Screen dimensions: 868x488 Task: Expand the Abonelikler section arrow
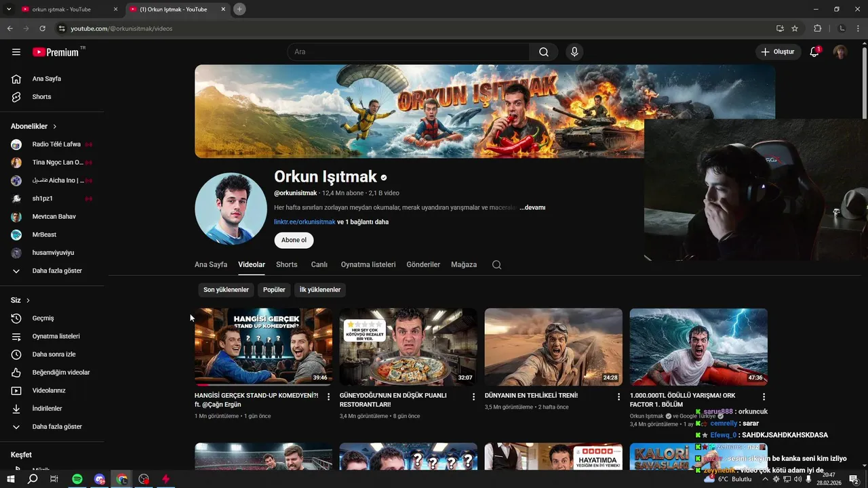coord(55,127)
